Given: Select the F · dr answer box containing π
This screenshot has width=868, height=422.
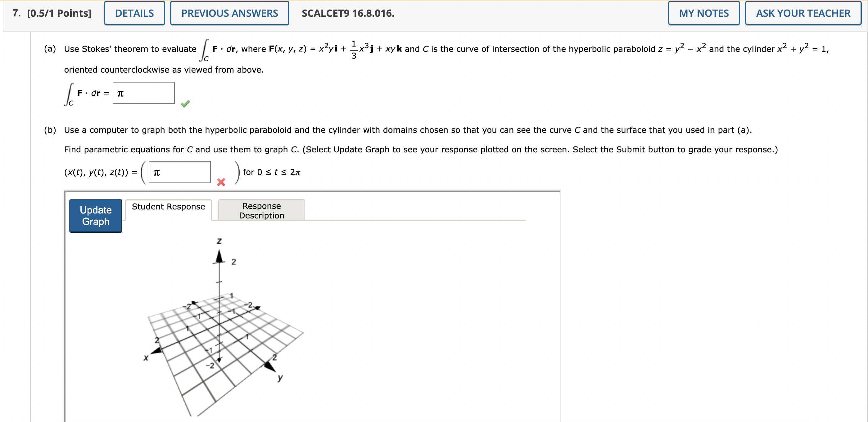Looking at the screenshot, I should pos(143,93).
